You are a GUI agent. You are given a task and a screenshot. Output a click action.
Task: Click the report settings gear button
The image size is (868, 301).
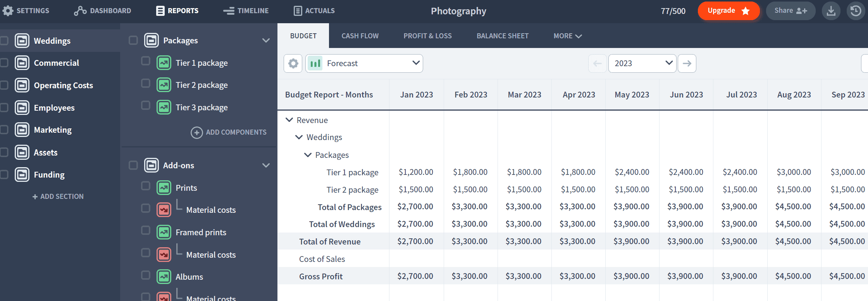(293, 63)
